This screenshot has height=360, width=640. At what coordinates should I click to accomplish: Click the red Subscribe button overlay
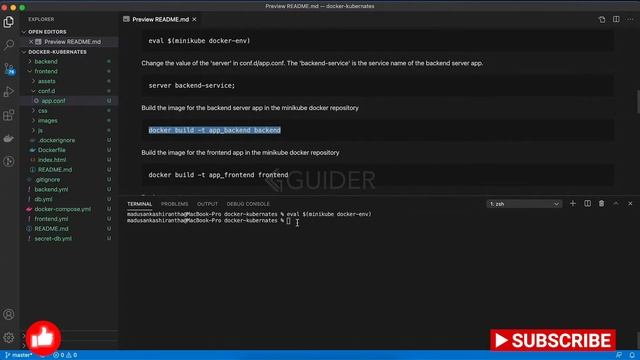point(553,340)
